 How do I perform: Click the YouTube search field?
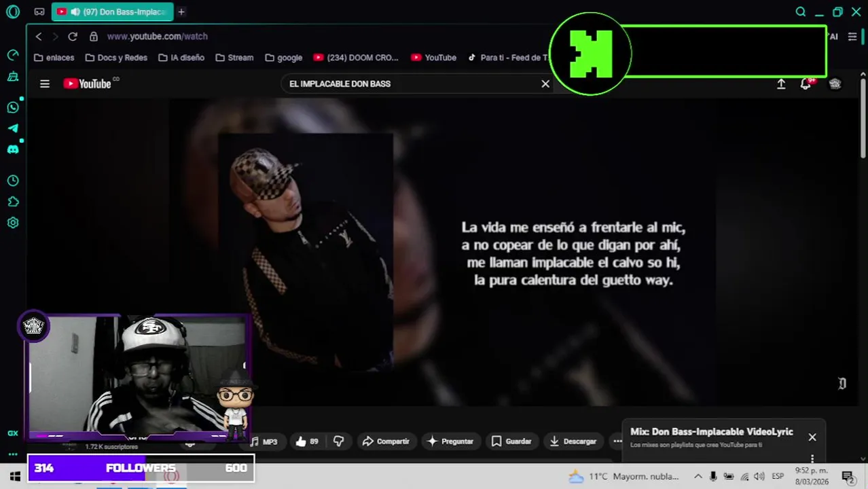point(408,84)
